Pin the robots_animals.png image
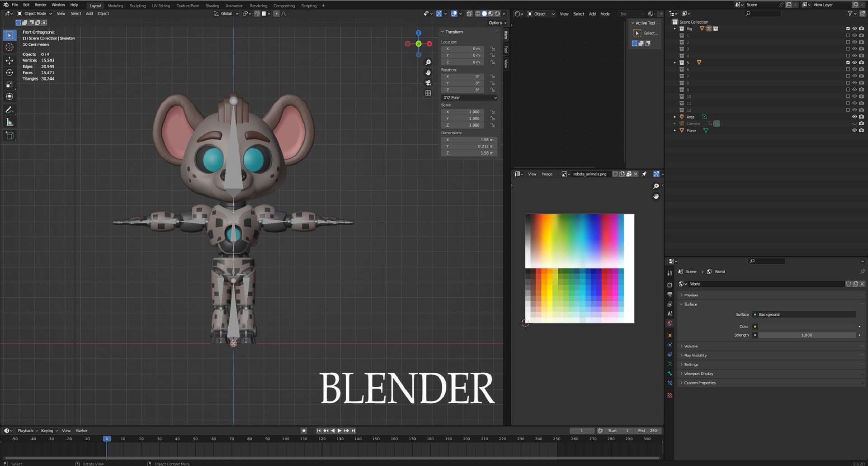 pos(644,174)
